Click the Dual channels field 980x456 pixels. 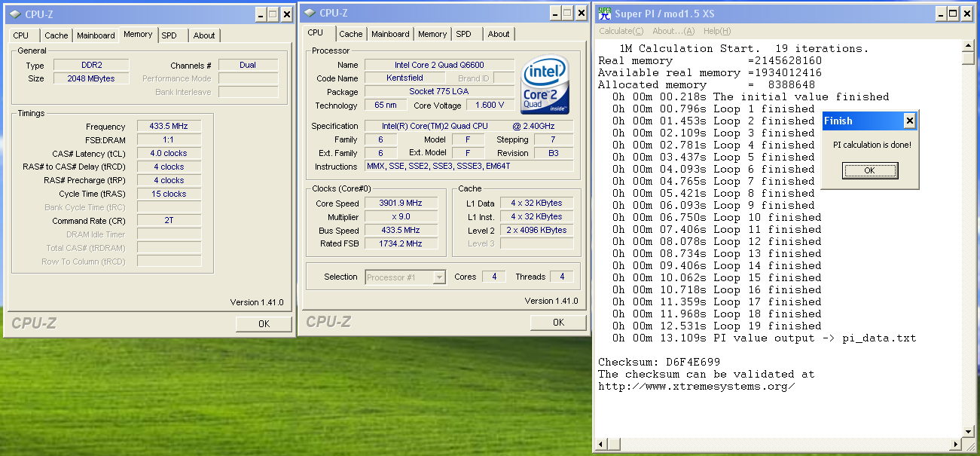point(248,65)
